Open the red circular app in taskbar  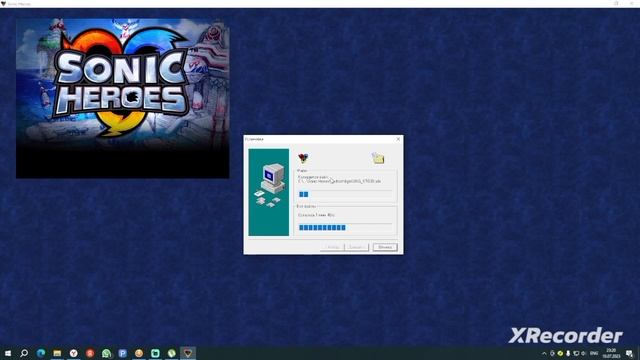tap(90, 353)
